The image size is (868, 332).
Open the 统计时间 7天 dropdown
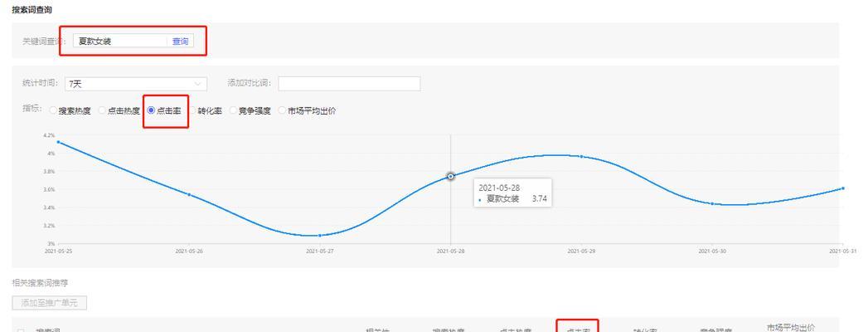pos(136,84)
